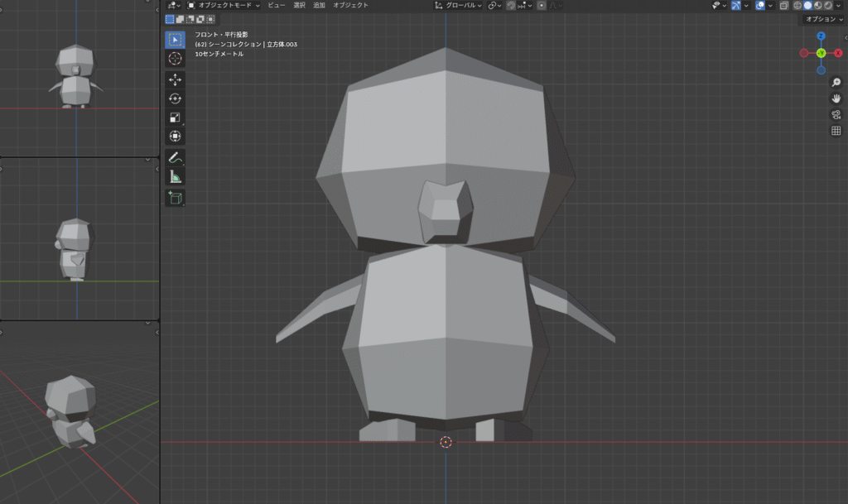
Task: Expand the オプション dropdown
Action: [x=823, y=19]
